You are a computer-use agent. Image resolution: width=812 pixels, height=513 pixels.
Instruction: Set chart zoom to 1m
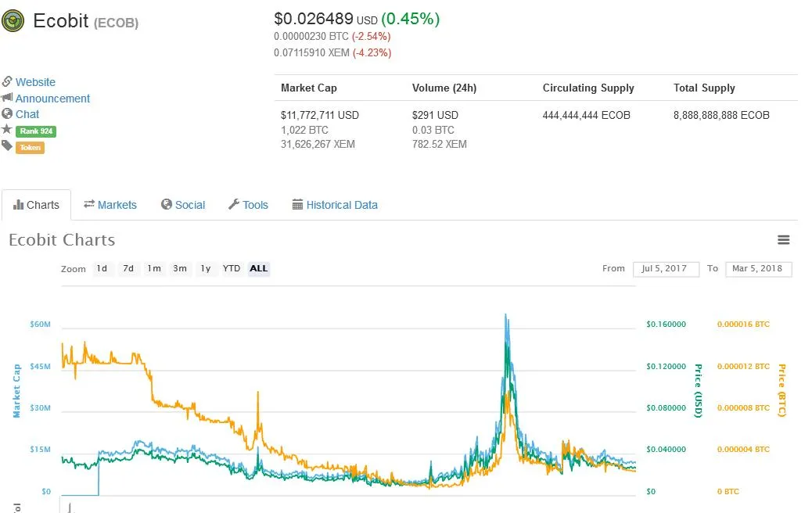click(x=154, y=269)
